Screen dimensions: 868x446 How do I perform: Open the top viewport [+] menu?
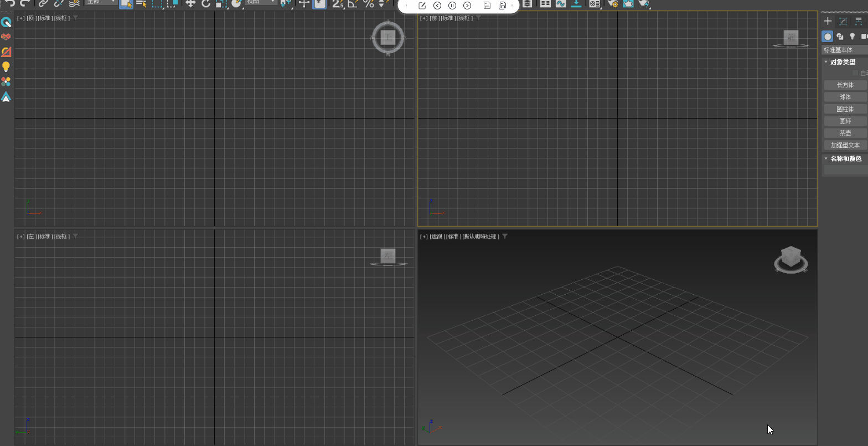[20, 18]
